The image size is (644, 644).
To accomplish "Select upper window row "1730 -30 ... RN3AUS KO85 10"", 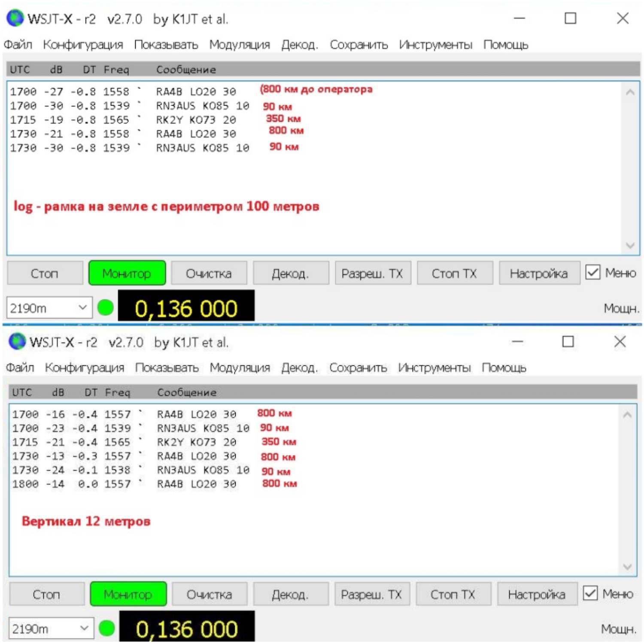I will coord(130,148).
